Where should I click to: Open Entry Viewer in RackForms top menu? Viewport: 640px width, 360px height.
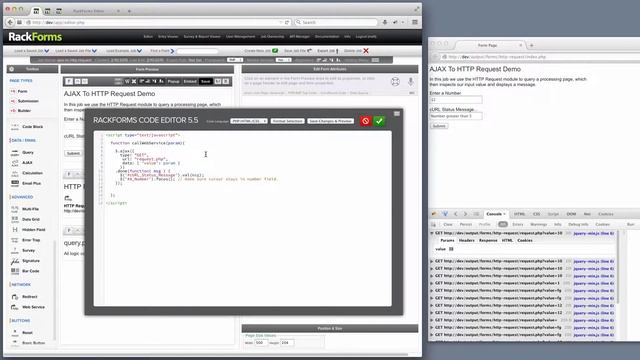coord(168,37)
